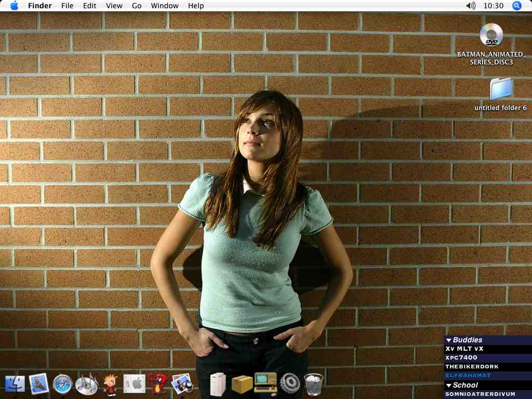Open System Preferences Apple switch icon
The width and height of the screenshot is (532, 399).
[135, 384]
